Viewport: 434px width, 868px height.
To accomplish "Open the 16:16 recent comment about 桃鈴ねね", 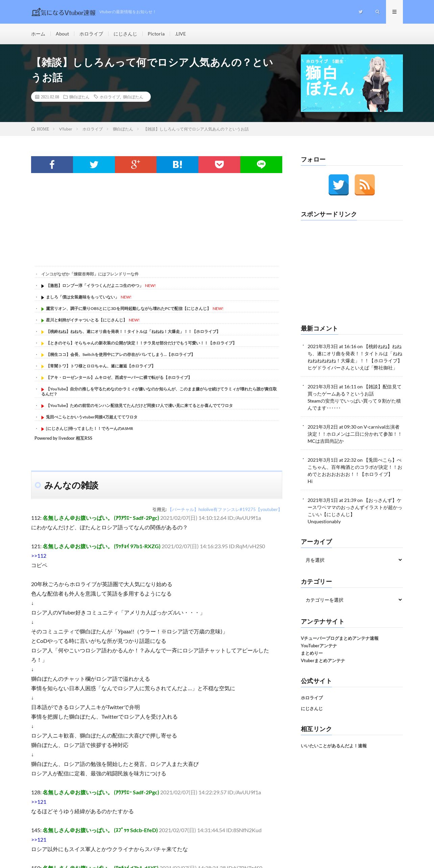I will click(x=355, y=354).
